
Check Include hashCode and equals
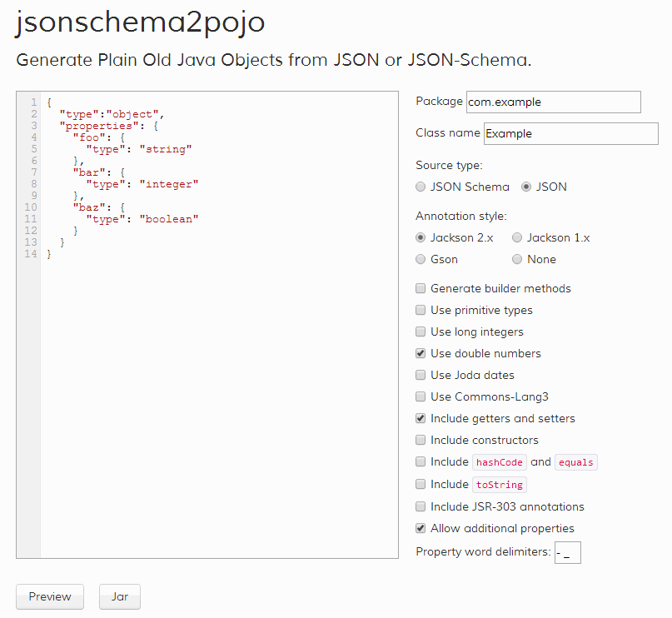(421, 462)
